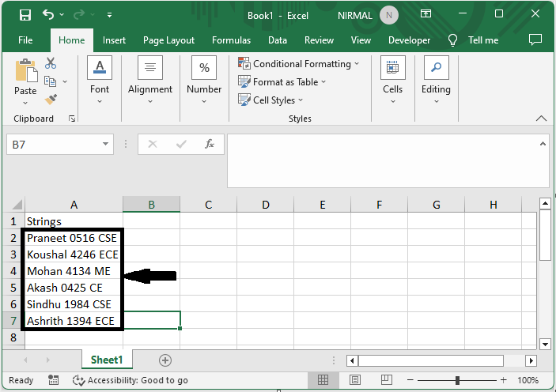Open the Clipboard dialog launcher

point(72,119)
